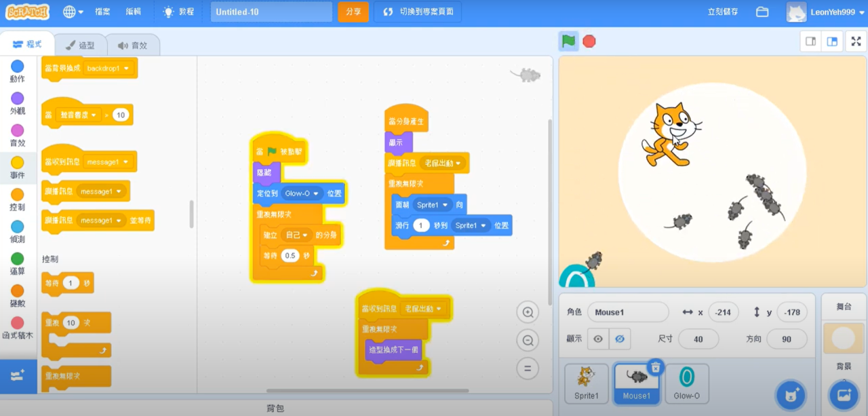Select the 運算 operators block category
This screenshot has width=868, height=416.
point(18,263)
